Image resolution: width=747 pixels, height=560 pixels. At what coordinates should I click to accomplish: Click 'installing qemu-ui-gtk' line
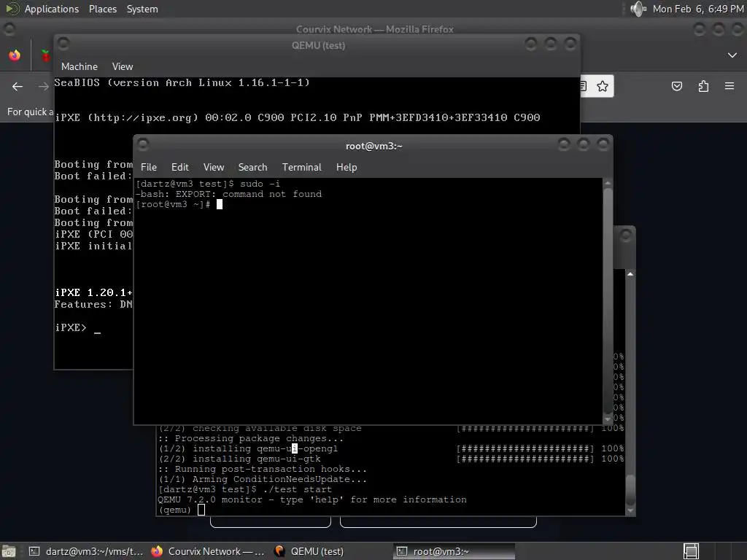239,459
